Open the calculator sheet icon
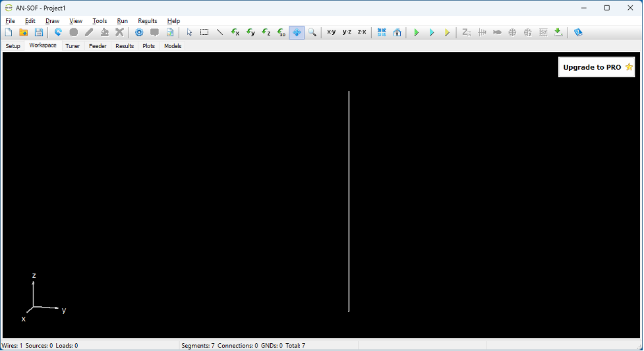Image resolution: width=644 pixels, height=351 pixels. coord(170,32)
